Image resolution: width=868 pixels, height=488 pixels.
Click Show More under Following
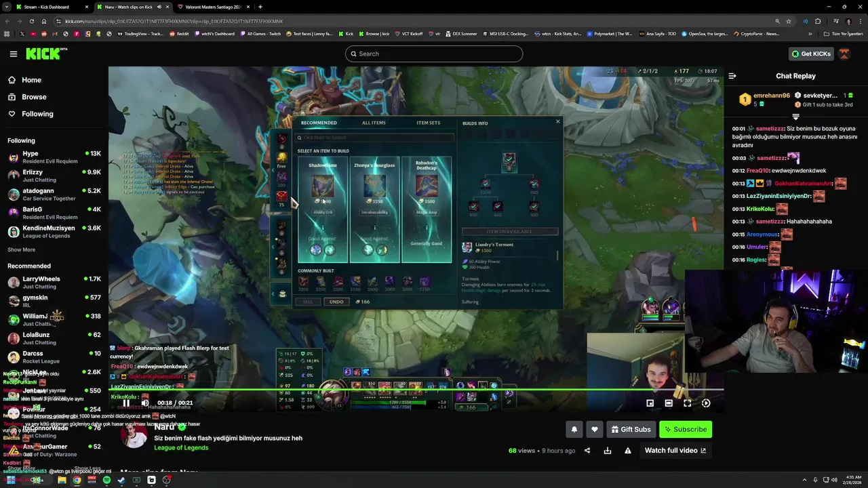(x=22, y=249)
